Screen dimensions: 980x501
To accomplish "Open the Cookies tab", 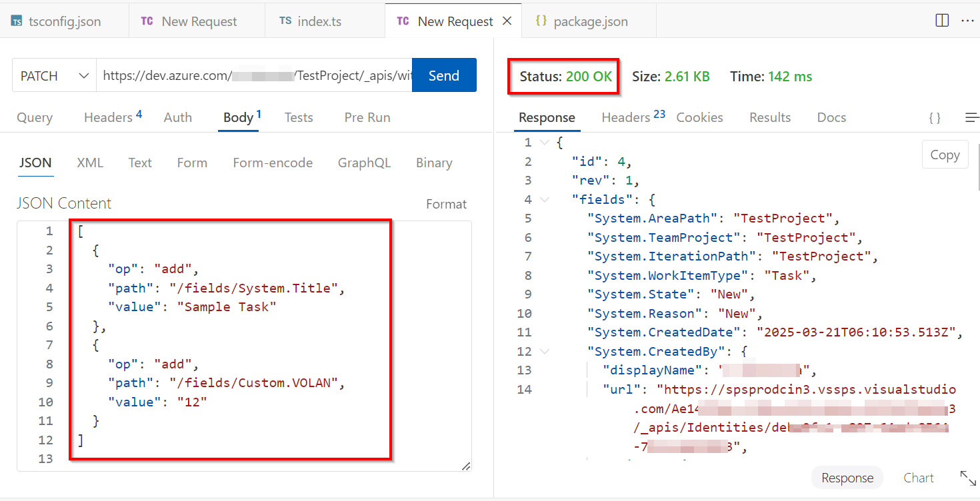I will tap(699, 117).
